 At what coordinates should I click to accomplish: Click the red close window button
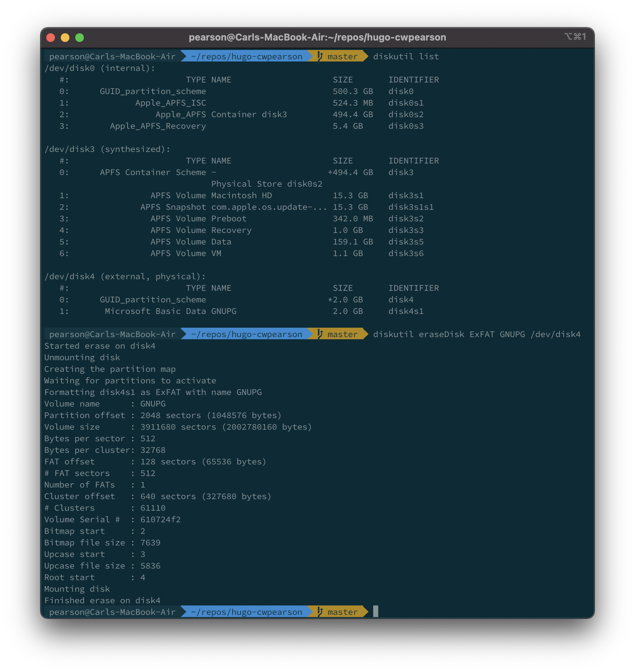tap(51, 38)
